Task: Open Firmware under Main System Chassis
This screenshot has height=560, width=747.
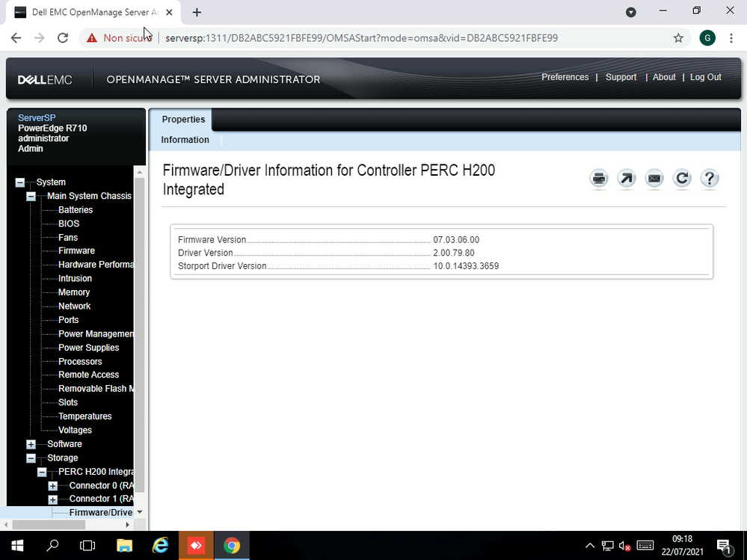Action: click(76, 251)
